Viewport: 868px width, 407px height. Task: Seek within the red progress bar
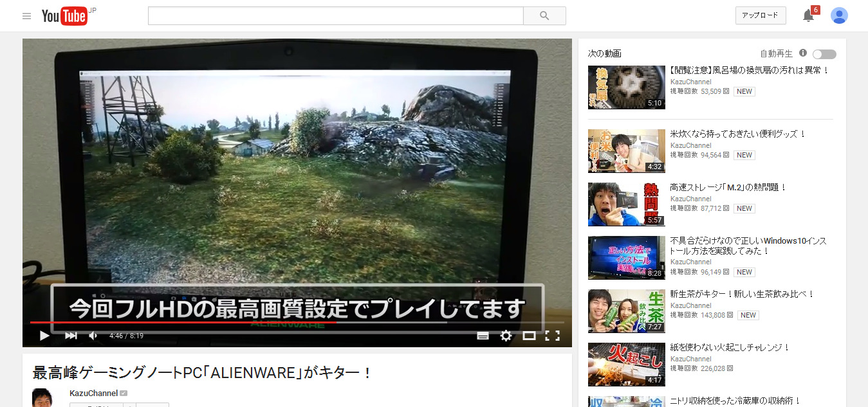pos(183,322)
